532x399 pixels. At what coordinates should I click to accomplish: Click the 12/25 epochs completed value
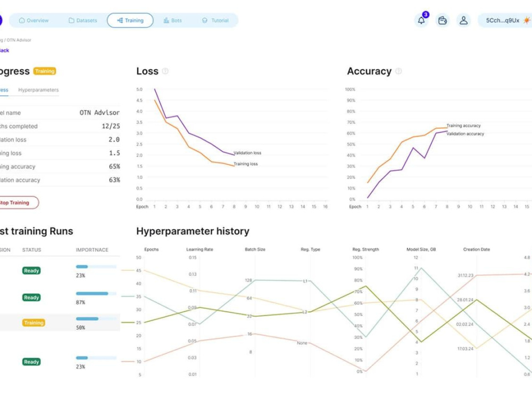[111, 126]
